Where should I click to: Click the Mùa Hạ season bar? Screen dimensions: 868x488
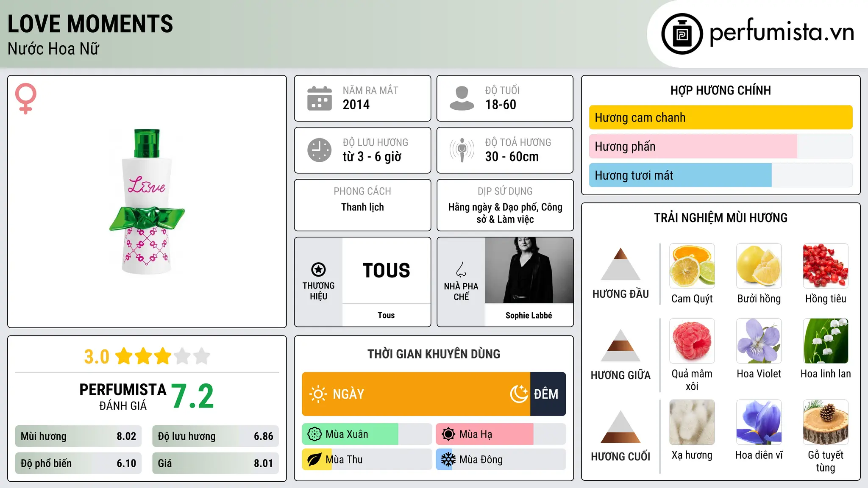pyautogui.click(x=501, y=434)
